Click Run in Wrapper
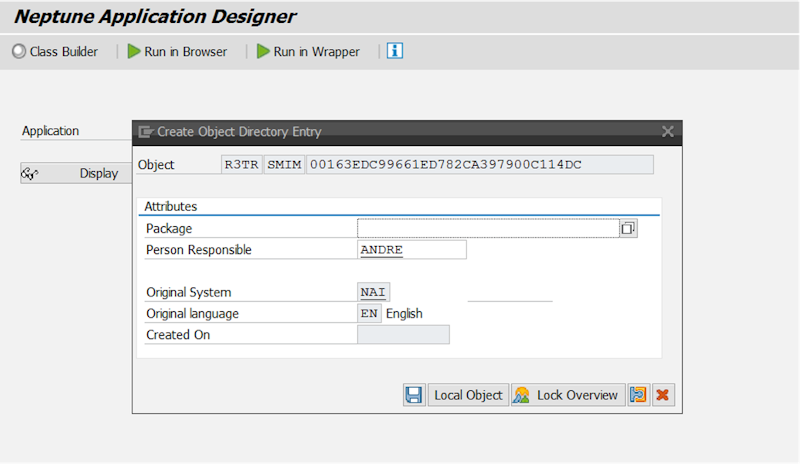The image size is (800, 464). tap(308, 51)
